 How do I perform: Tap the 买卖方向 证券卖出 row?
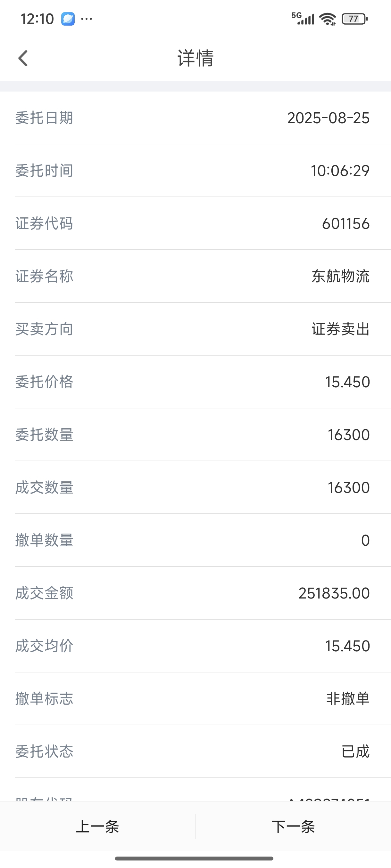point(195,329)
